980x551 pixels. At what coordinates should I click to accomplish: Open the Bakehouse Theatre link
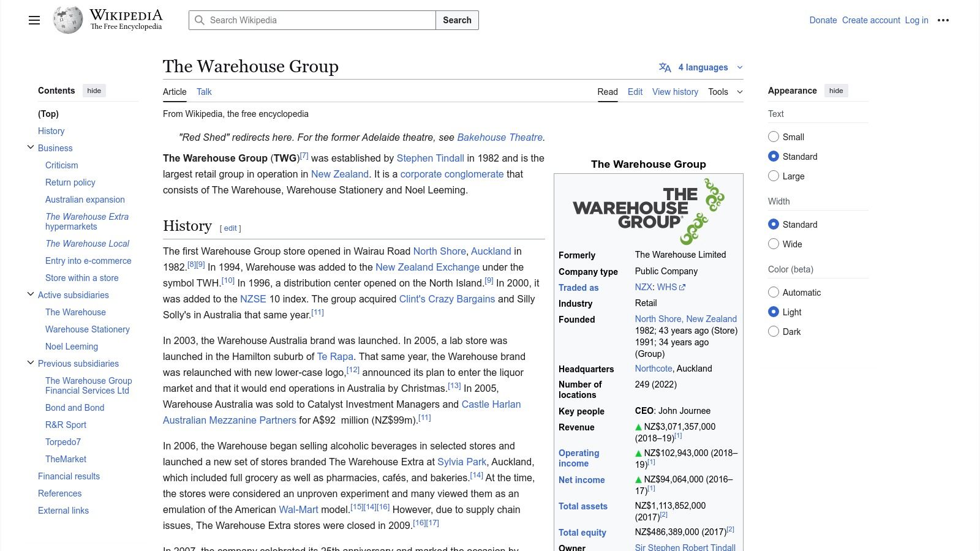pyautogui.click(x=500, y=137)
